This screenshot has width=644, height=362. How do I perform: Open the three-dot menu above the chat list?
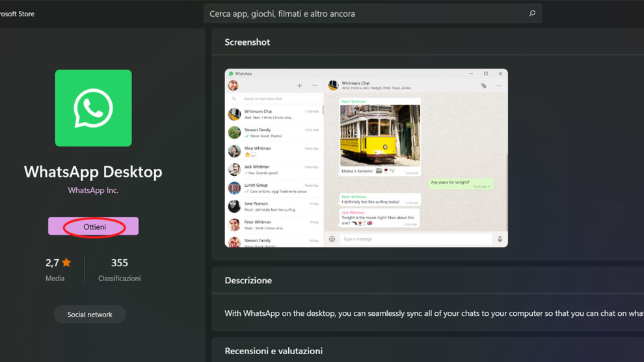point(315,85)
